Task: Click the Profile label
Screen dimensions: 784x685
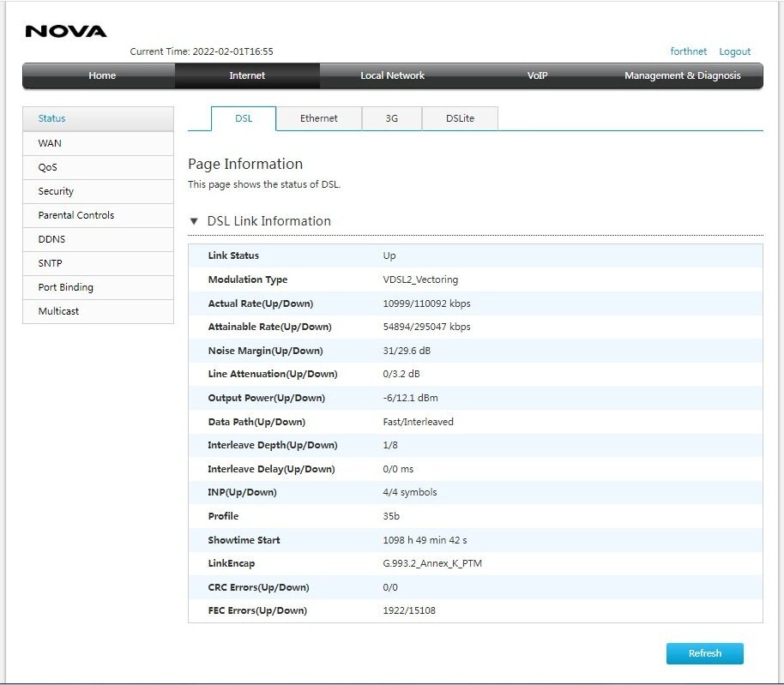Action: [223, 516]
